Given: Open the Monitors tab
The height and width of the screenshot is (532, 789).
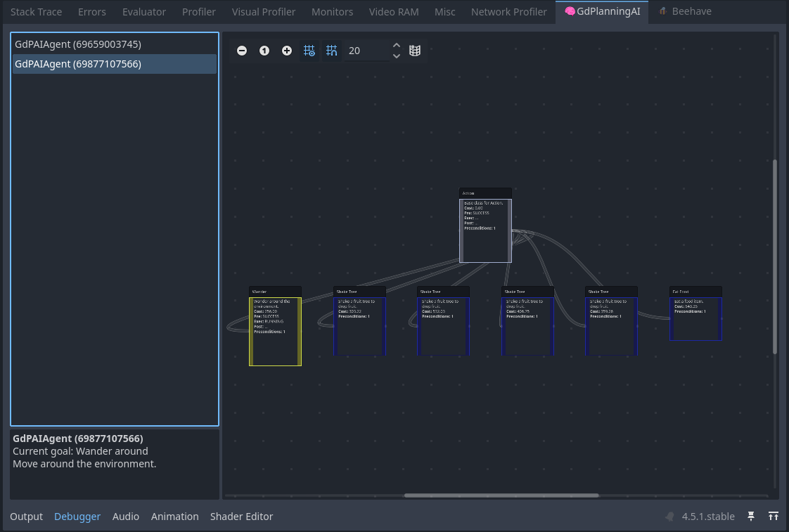Looking at the screenshot, I should [x=332, y=11].
